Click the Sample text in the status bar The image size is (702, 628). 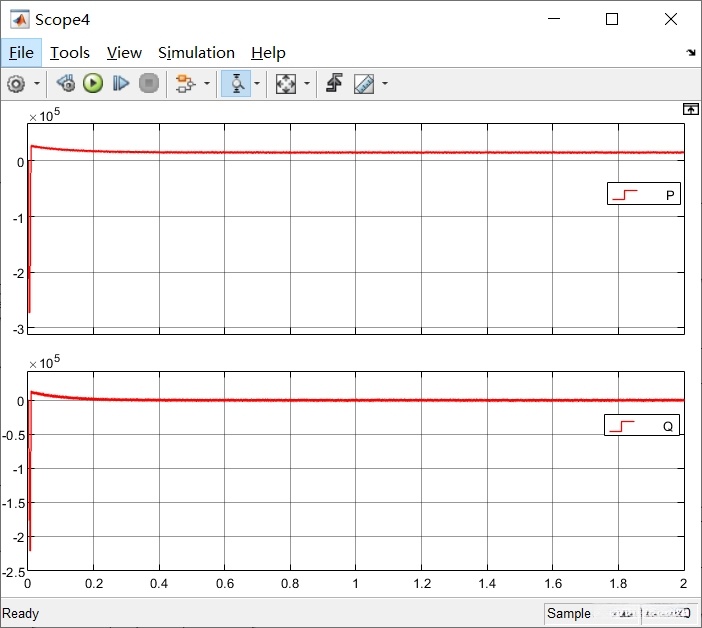[x=569, y=613]
